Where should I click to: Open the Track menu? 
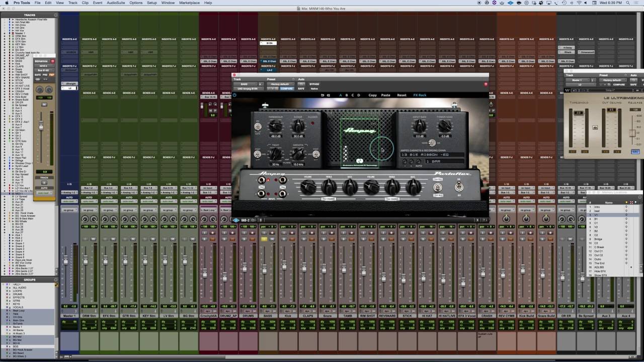pos(72,3)
